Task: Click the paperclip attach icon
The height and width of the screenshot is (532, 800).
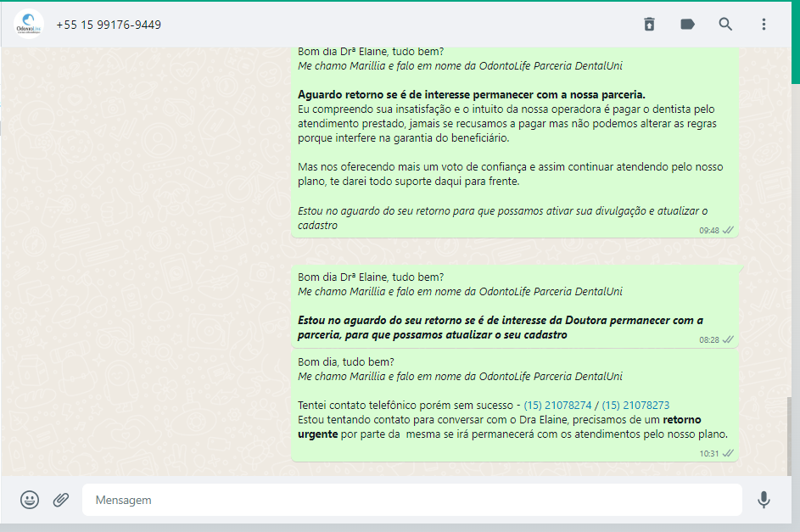Action: [x=61, y=500]
